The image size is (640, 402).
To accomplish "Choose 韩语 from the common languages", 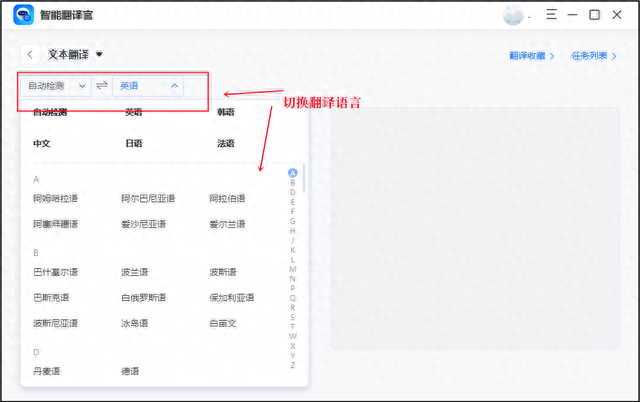I will click(226, 112).
